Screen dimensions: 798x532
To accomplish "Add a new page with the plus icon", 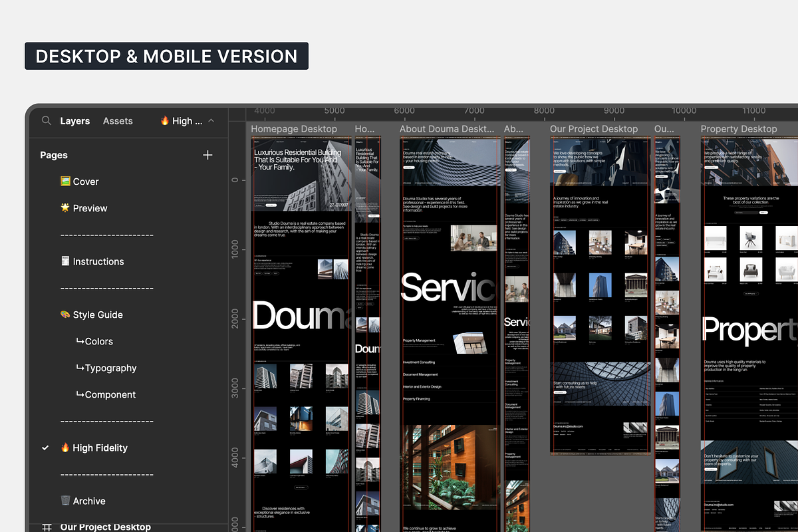I will 207,155.
